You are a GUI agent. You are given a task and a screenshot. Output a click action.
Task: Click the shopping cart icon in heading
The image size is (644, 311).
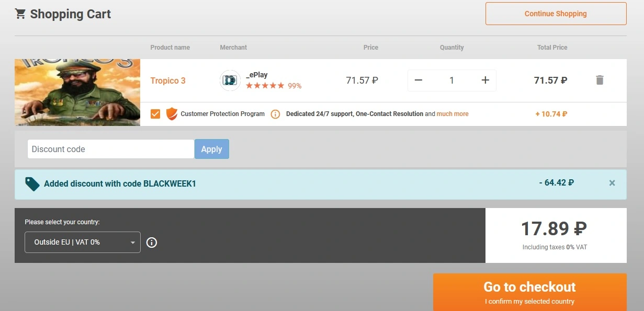20,14
